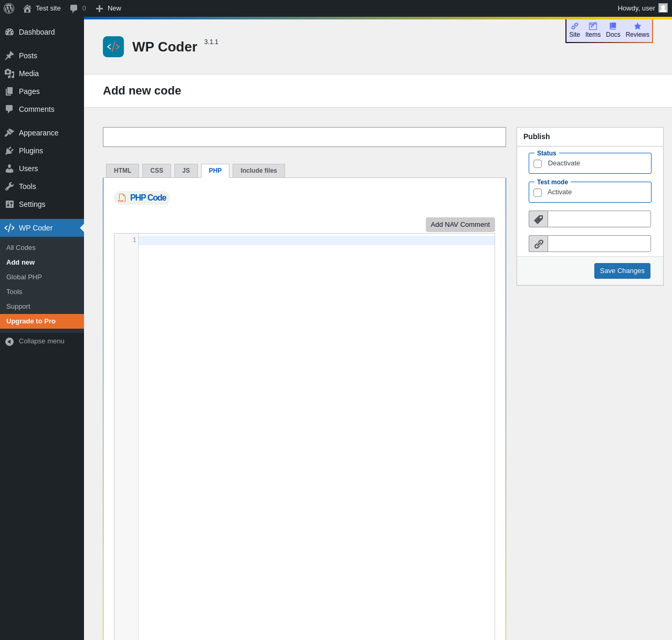Click the Media icon in sidebar
Screen dimensions: 672x640
pyautogui.click(x=9, y=74)
